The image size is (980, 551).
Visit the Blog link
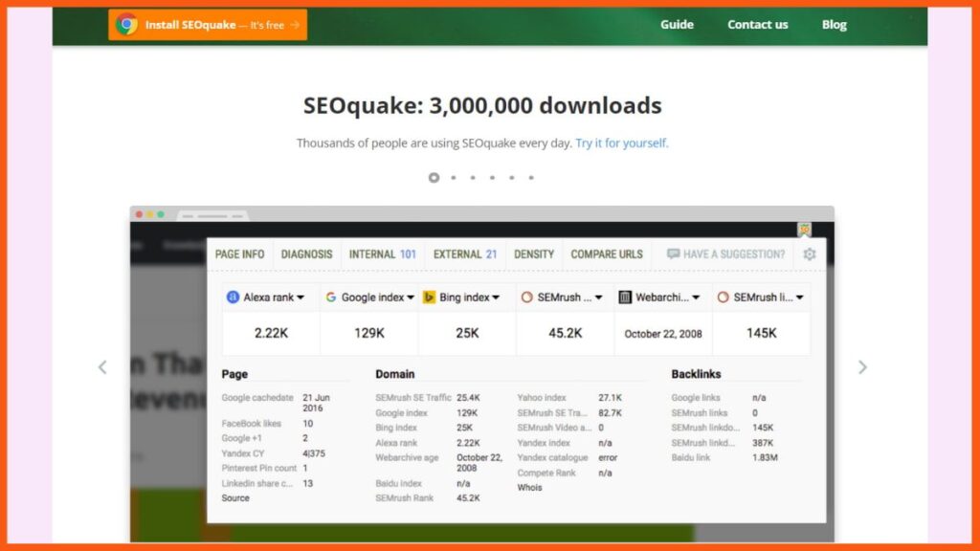click(x=834, y=24)
